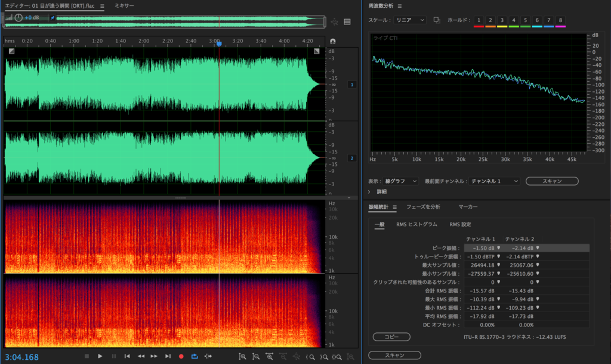Zoom in at in point
Screen dimensions: 611x364
(310, 357)
